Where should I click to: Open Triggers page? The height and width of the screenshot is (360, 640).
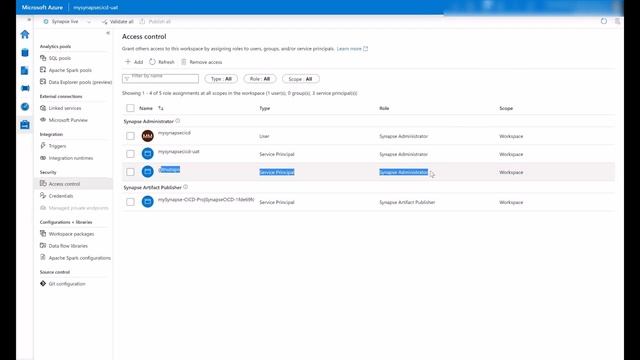57,146
